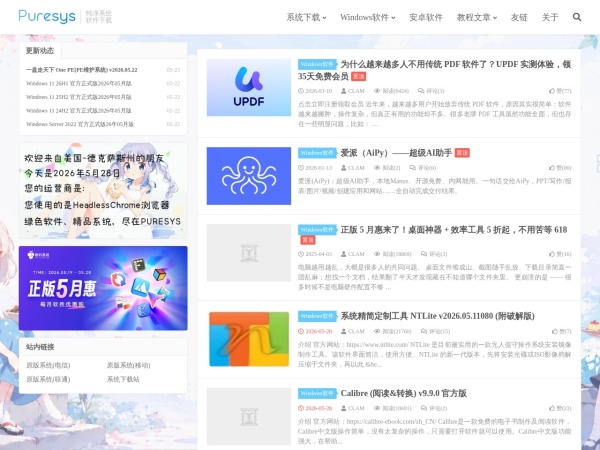Click Windows软件 tag on the Calibre article
600x450 pixels.
pos(317,393)
